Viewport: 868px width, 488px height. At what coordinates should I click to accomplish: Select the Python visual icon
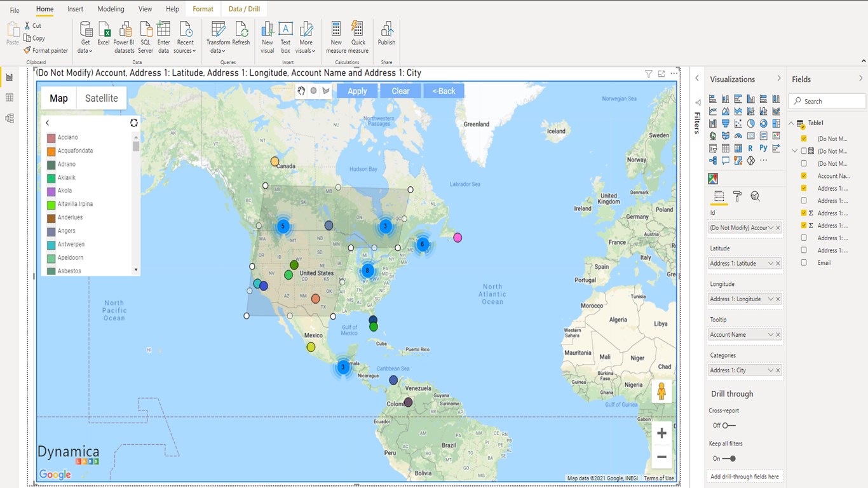pos(763,148)
